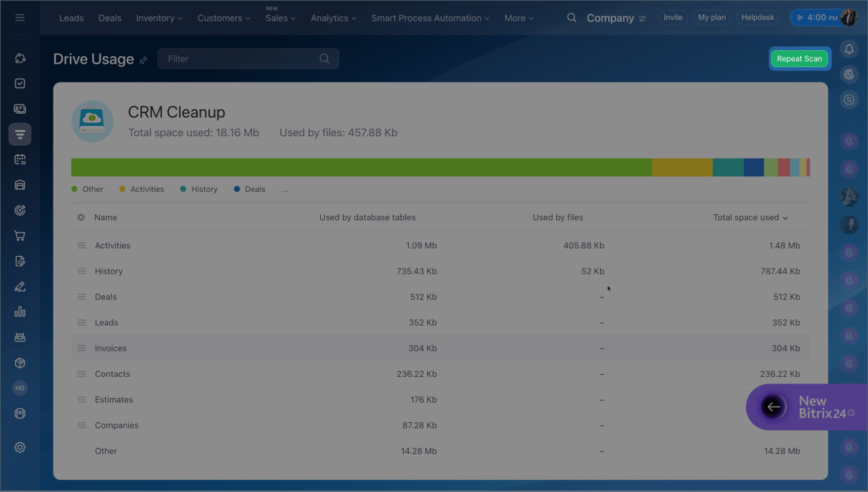Open settings gear in left sidebar
The image size is (868, 492).
20,447
